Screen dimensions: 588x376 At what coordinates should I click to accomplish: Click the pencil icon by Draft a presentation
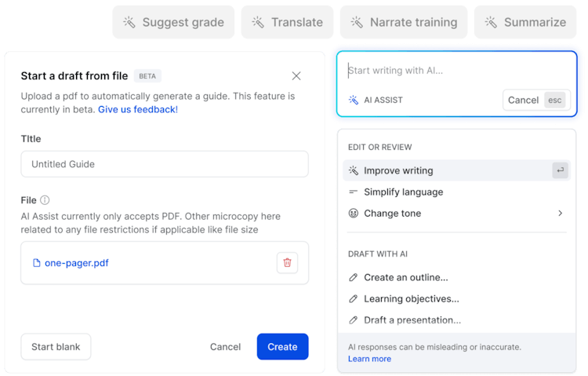[x=354, y=320]
